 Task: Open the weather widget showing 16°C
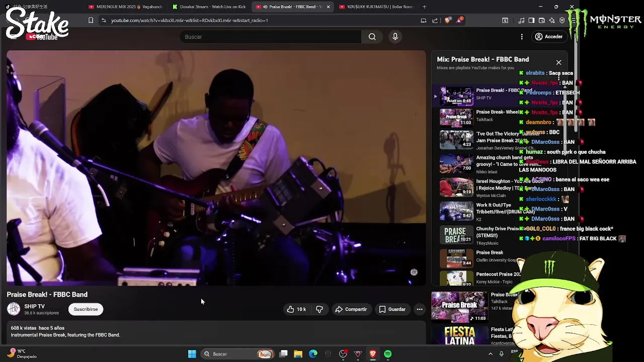coord(23,354)
